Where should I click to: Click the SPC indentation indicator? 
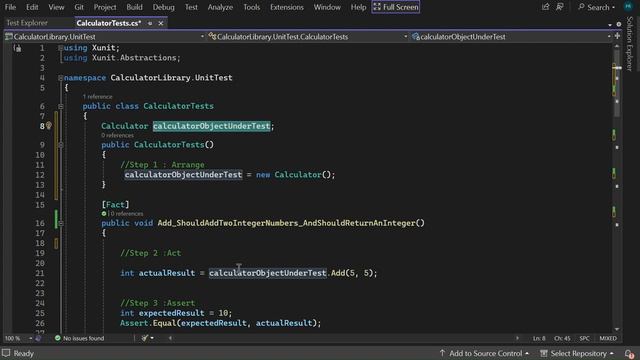point(584,338)
